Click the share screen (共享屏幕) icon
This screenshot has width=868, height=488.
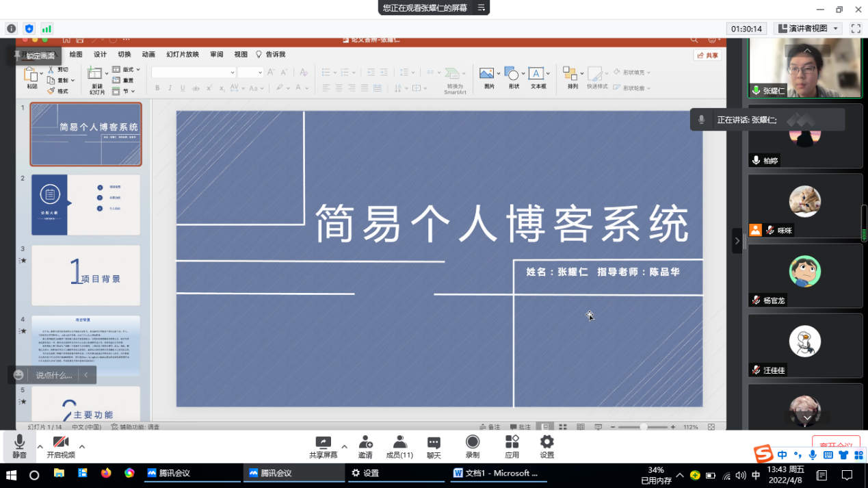pos(323,442)
